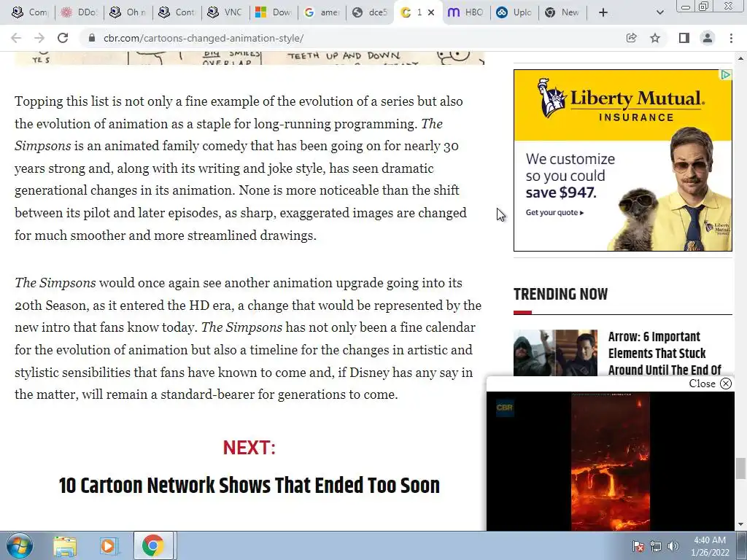Share this page via the share icon
747x560 pixels.
coord(631,38)
